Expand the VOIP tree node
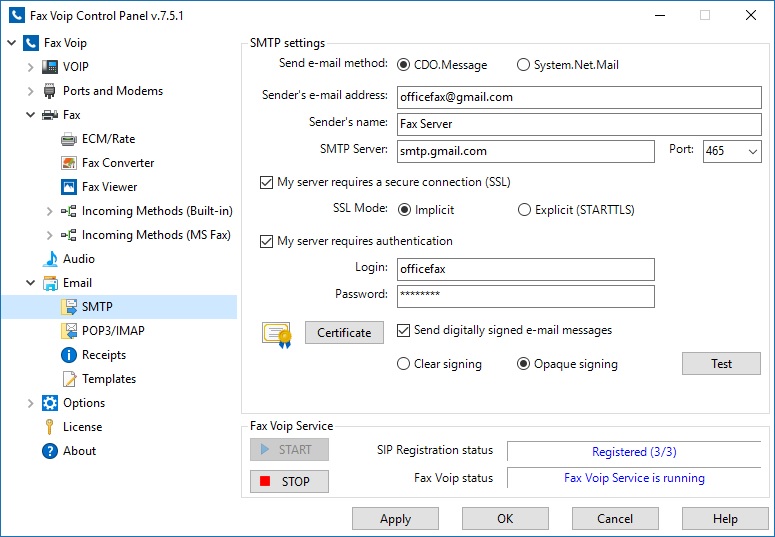 pos(31,67)
